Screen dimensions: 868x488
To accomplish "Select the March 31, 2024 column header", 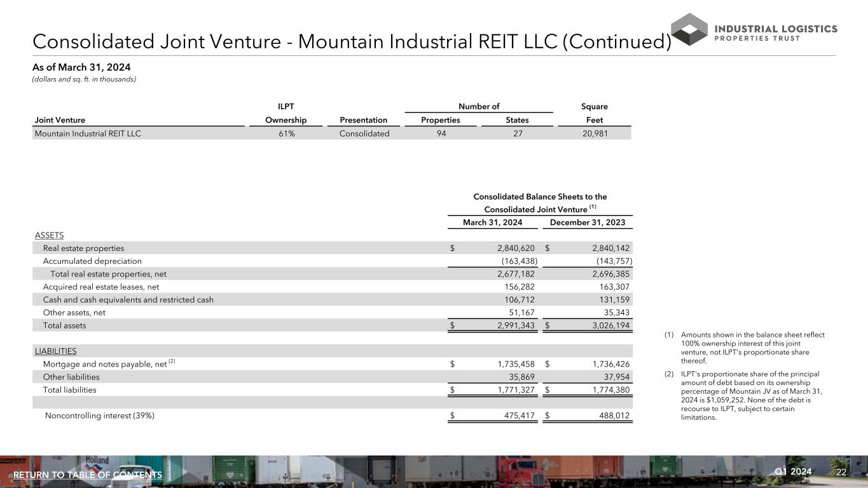I will pos(493,222).
